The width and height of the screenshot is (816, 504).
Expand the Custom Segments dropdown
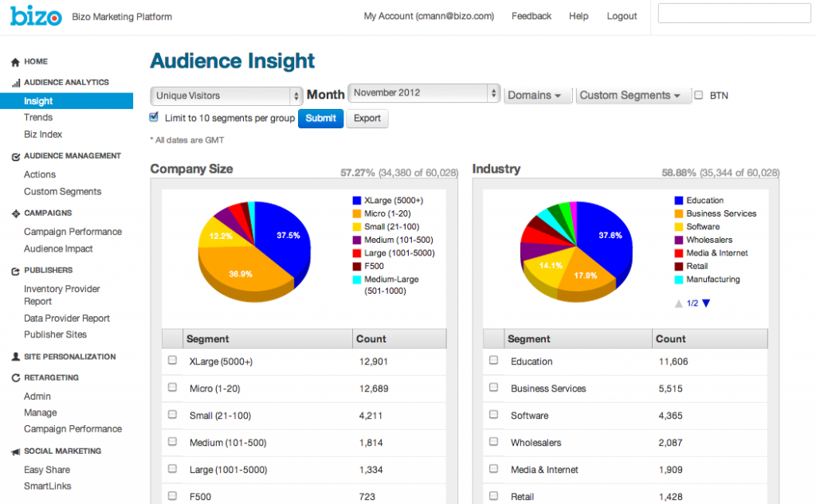634,96
